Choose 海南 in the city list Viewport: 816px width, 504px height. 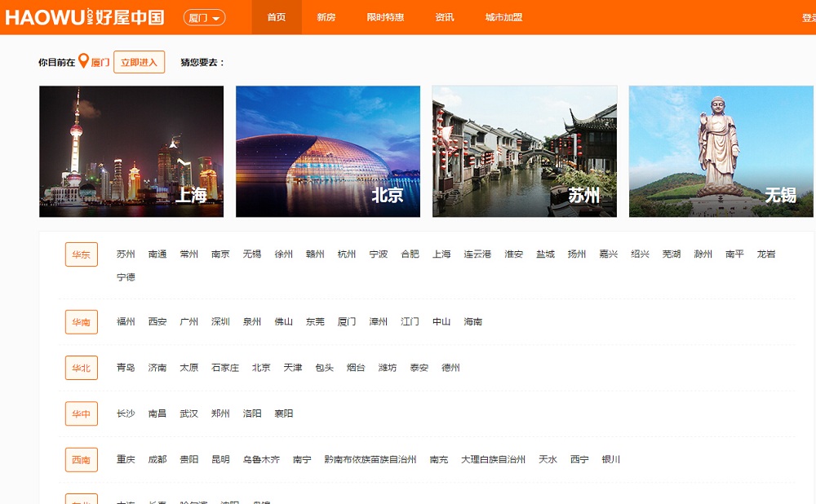point(473,321)
